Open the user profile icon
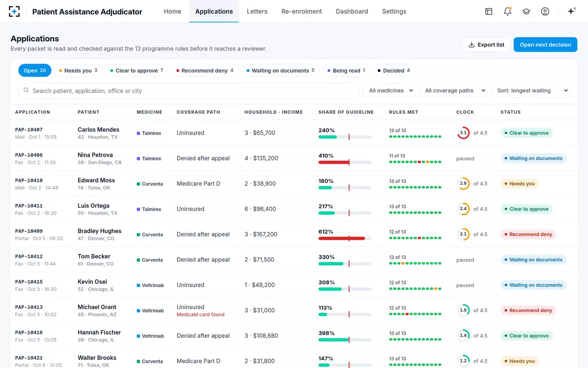 click(545, 11)
